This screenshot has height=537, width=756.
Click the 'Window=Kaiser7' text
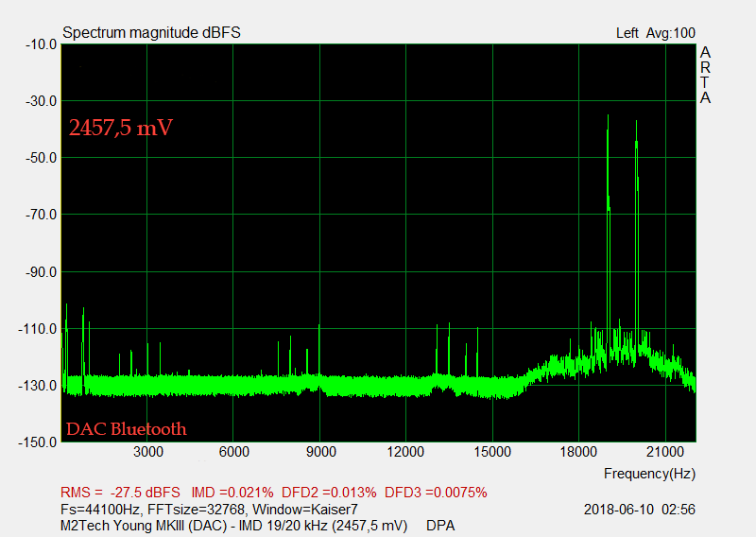point(305,510)
